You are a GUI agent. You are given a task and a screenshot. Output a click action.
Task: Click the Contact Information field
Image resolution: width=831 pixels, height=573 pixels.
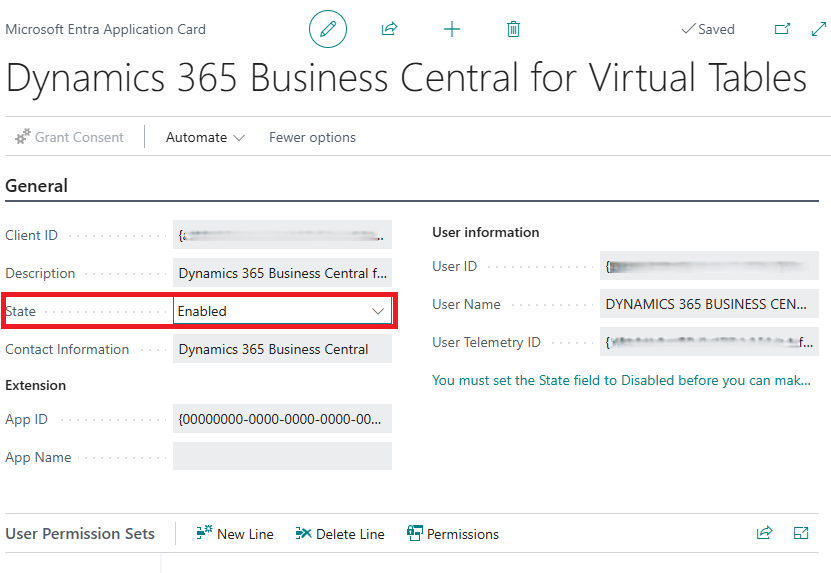282,349
